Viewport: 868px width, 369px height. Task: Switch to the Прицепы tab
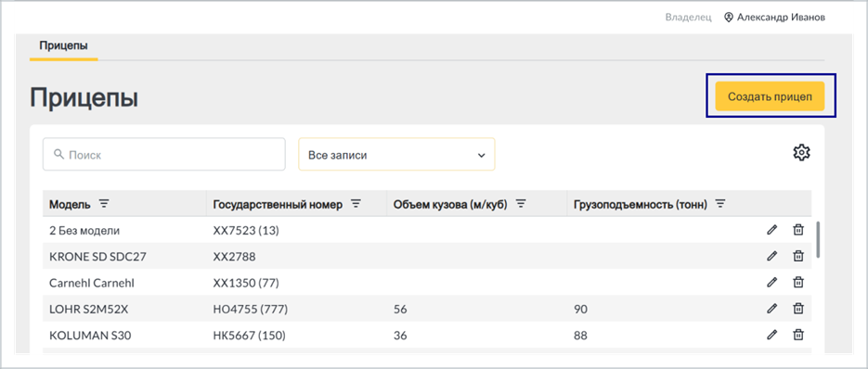point(64,45)
